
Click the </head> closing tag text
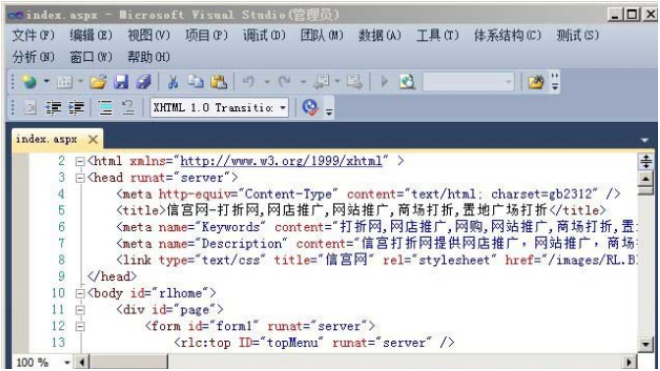click(112, 277)
